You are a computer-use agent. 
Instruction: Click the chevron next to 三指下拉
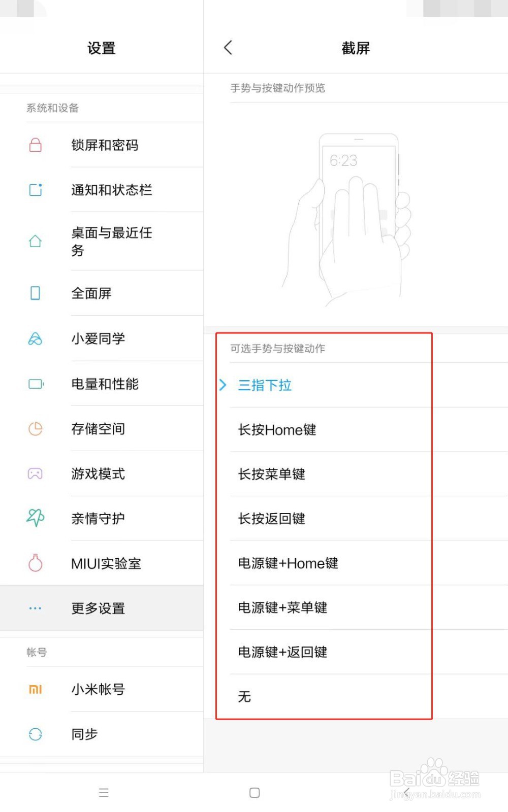click(223, 386)
